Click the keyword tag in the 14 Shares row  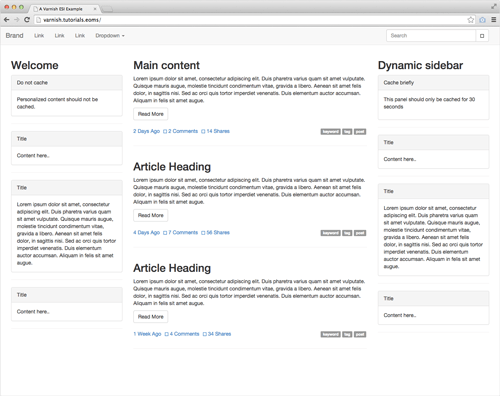331,132
